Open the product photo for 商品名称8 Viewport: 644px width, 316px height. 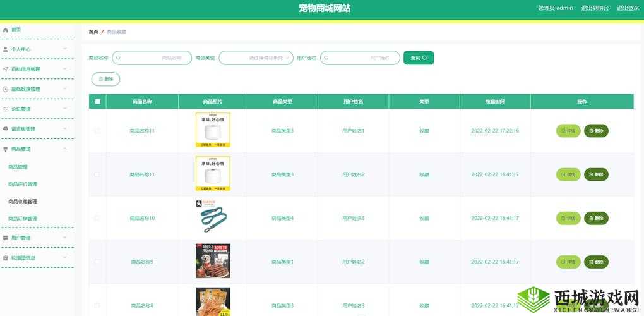click(213, 301)
